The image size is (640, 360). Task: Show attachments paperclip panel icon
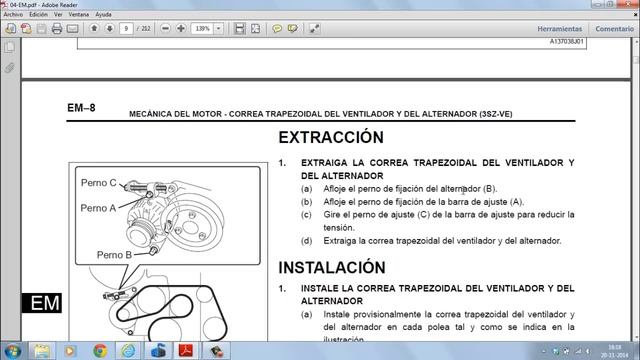[10, 67]
